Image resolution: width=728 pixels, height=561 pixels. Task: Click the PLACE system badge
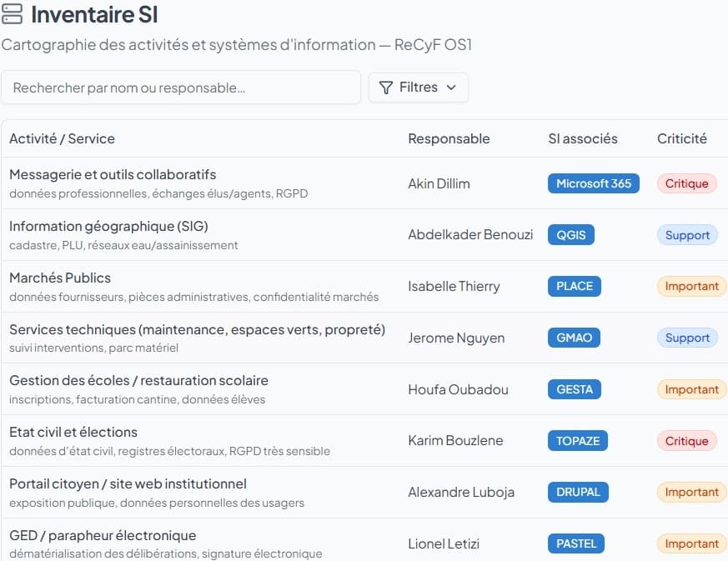pyautogui.click(x=575, y=286)
